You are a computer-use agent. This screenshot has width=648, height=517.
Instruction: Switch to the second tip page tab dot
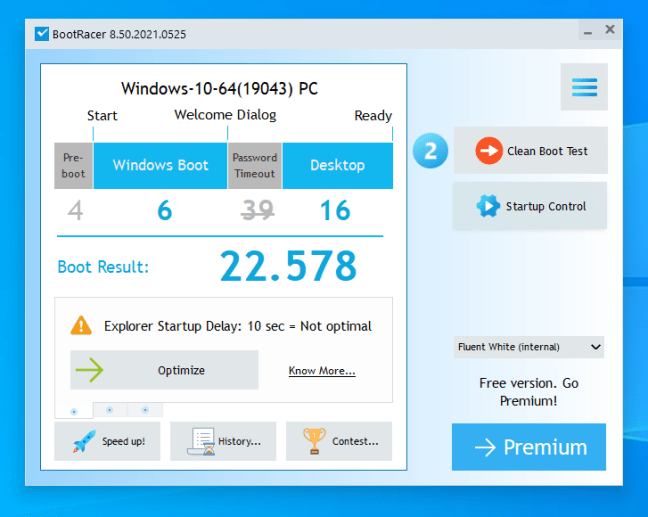tap(110, 410)
